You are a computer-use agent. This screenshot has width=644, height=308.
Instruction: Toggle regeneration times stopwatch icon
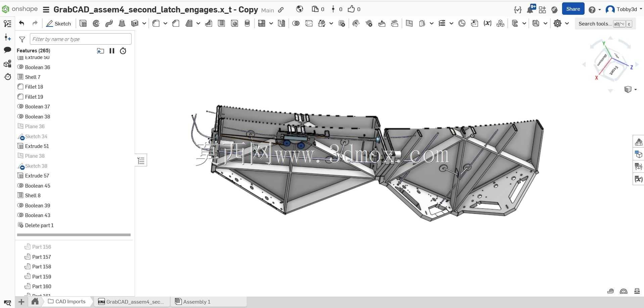click(123, 51)
